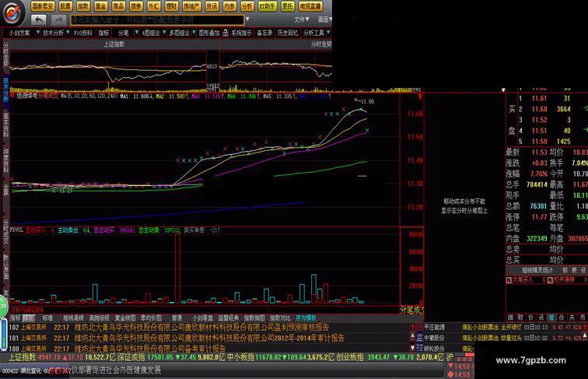Click the round app logo icon
Image resolution: width=588 pixels, height=379 pixels.
13,13
